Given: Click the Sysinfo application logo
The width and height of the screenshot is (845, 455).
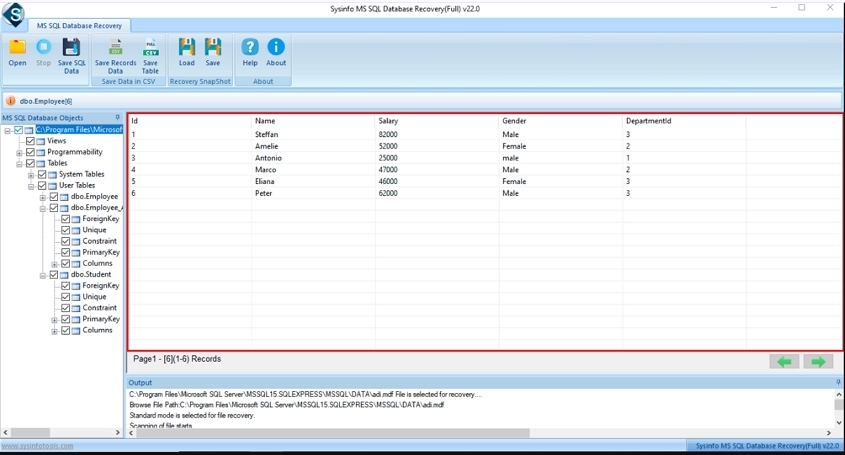Looking at the screenshot, I should pyautogui.click(x=13, y=14).
